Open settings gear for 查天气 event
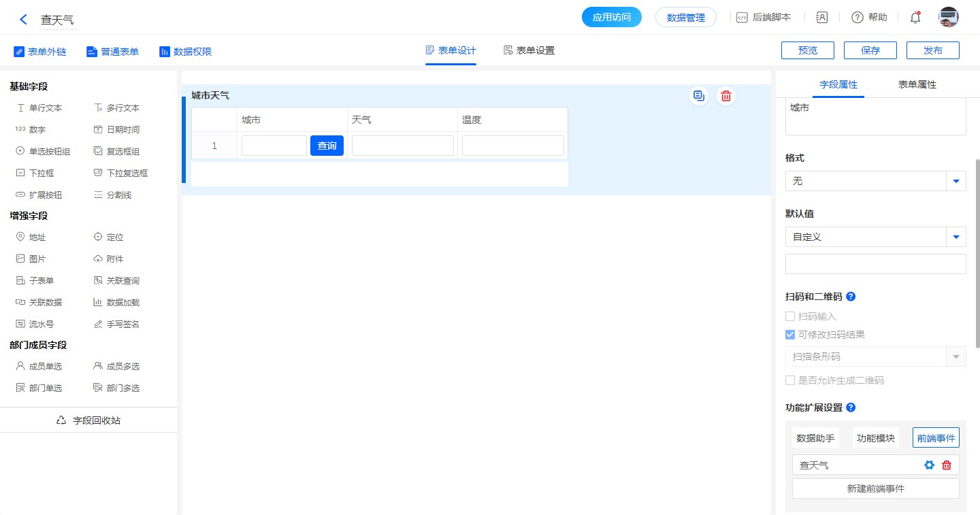This screenshot has width=980, height=515. 929,465
